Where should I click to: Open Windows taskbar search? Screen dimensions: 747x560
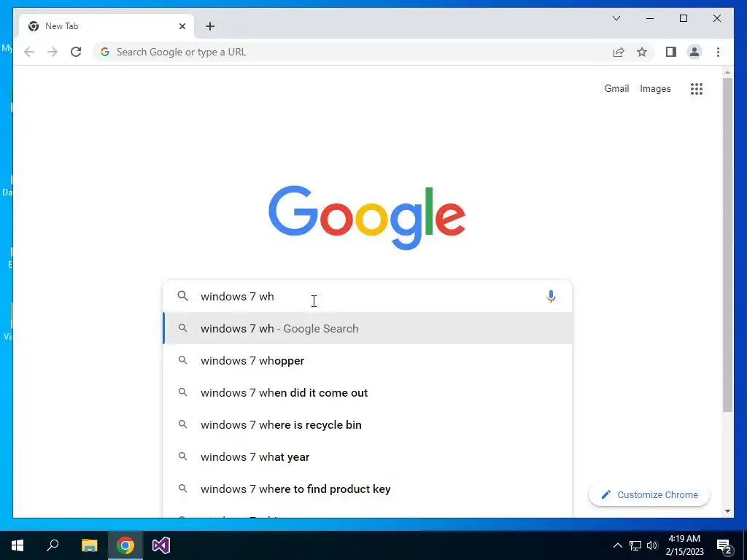click(x=53, y=545)
